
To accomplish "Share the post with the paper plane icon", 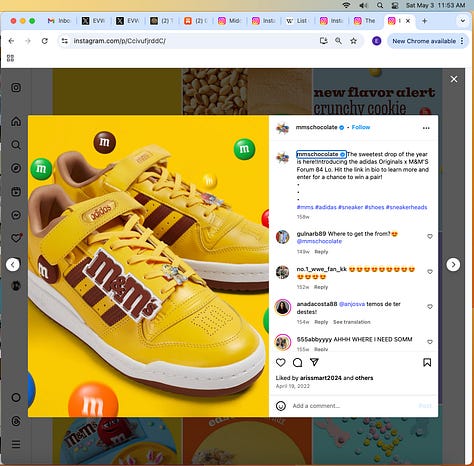I will (314, 362).
